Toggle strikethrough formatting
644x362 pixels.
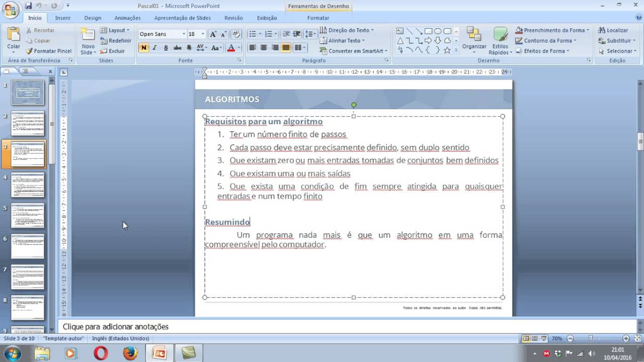(177, 48)
